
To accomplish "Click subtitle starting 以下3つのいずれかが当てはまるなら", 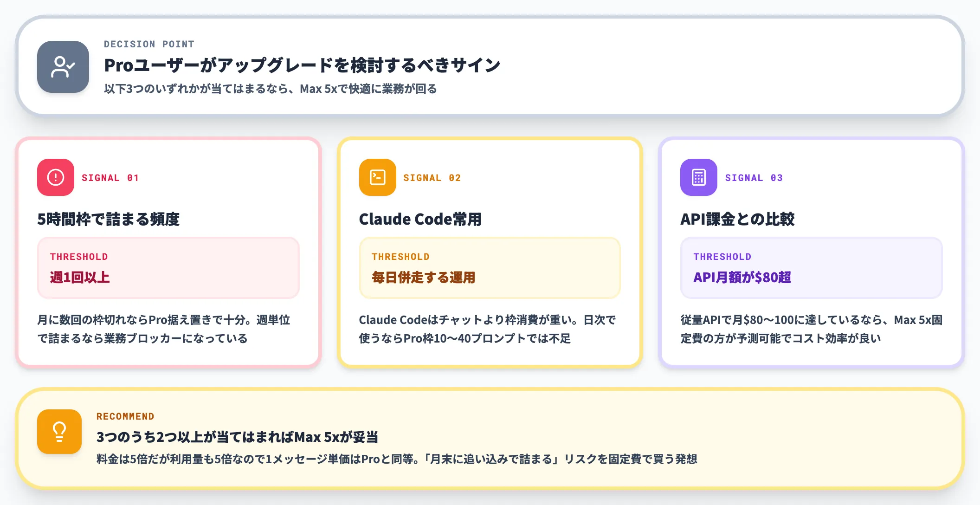I will tap(271, 89).
